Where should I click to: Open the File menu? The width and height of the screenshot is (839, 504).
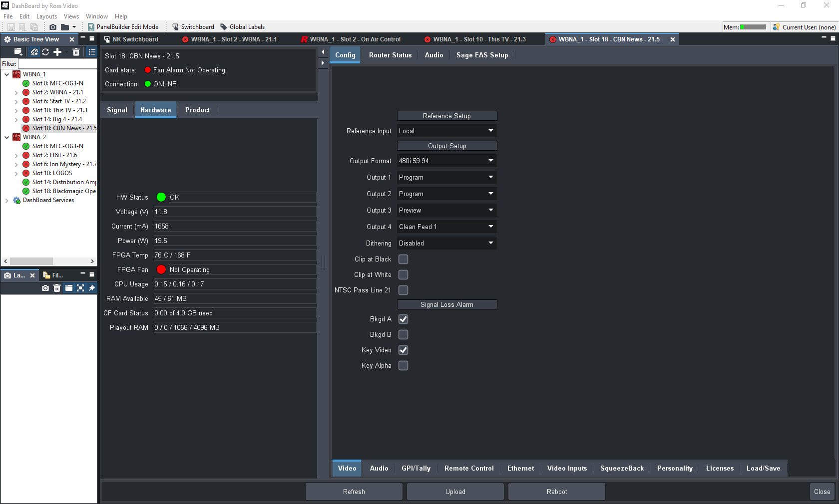[x=8, y=16]
